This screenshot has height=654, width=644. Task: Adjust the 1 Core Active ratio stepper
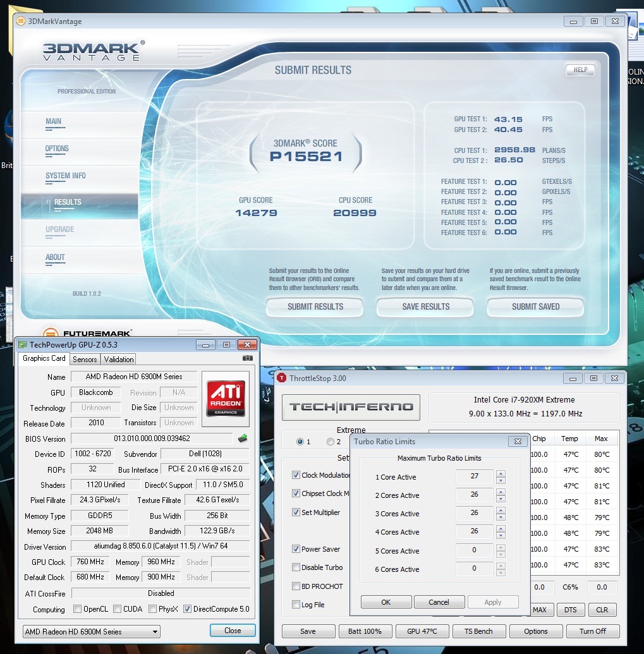click(x=501, y=476)
